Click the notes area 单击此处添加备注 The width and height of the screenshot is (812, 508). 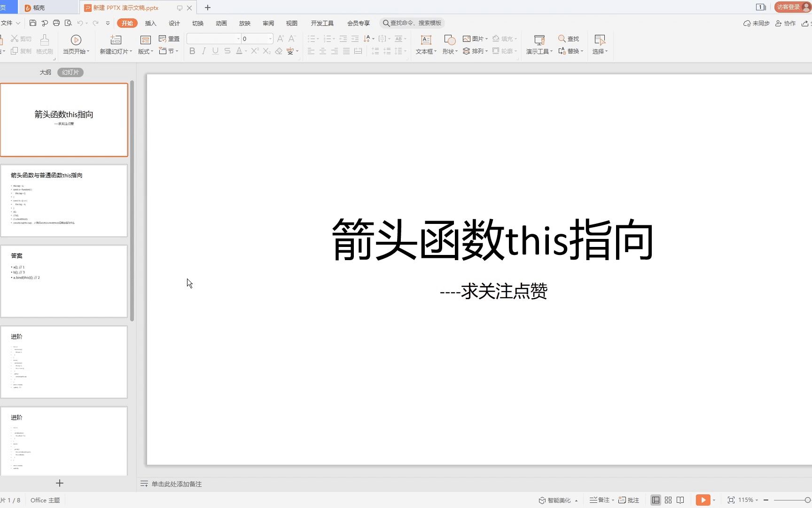[x=176, y=484]
